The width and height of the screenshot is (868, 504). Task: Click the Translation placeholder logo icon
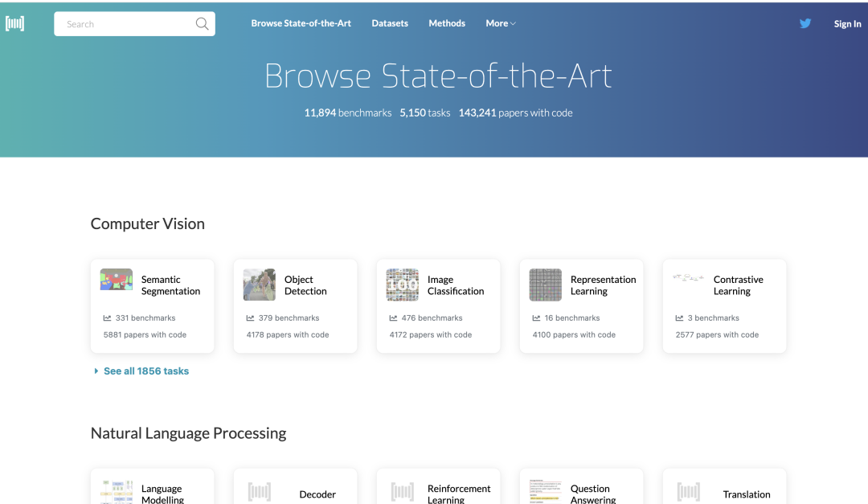[x=688, y=492]
